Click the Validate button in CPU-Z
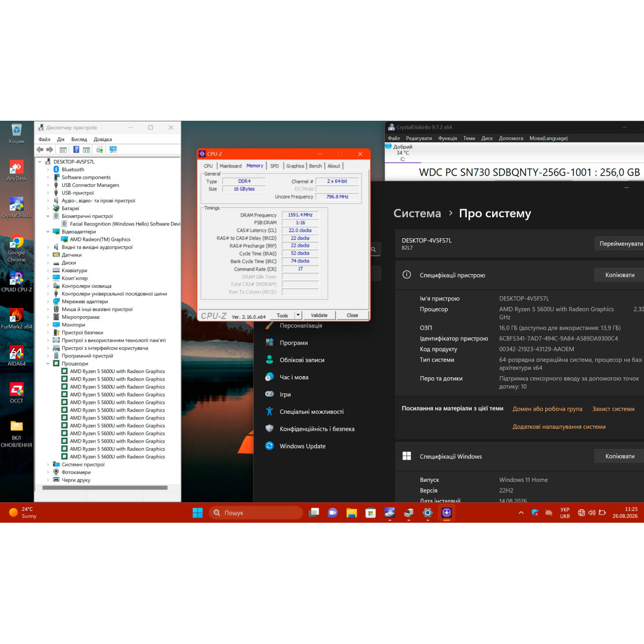 tap(319, 316)
